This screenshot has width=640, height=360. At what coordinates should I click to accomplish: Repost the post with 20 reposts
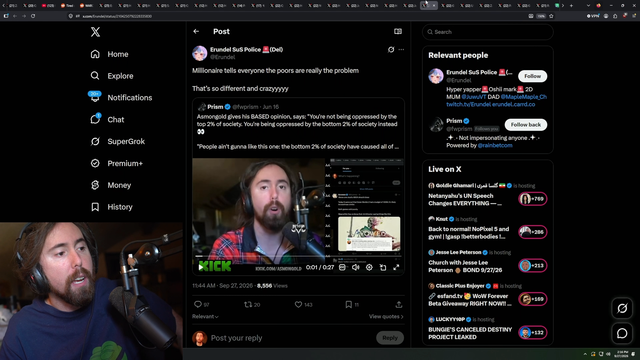(x=252, y=304)
